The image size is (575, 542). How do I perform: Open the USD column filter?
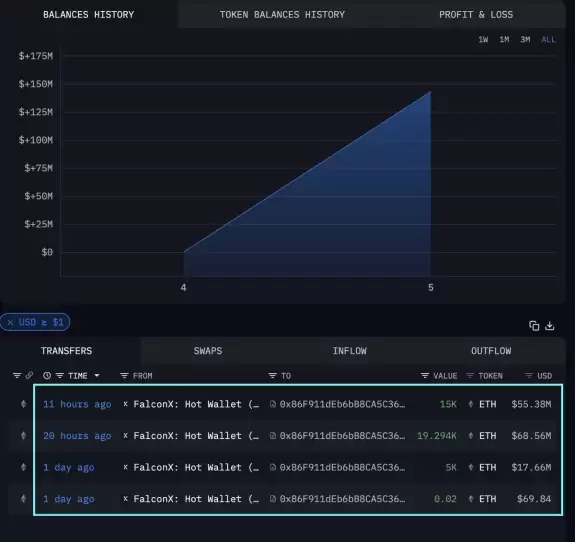click(x=528, y=376)
